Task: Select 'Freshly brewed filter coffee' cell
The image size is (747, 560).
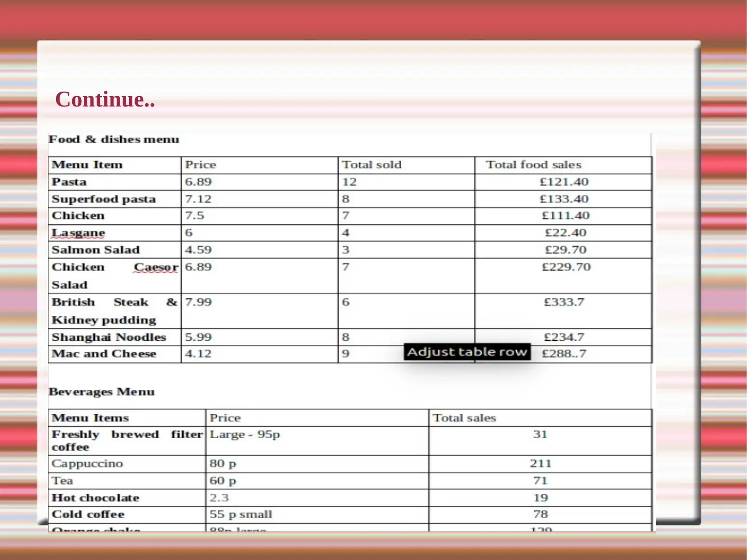Action: 127,441
